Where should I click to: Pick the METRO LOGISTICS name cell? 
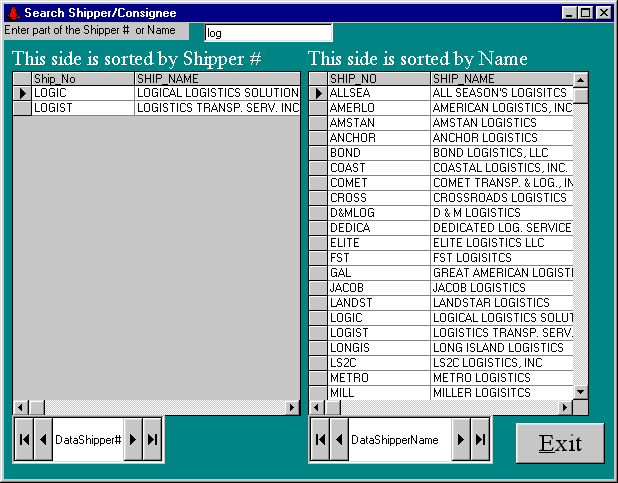tap(500, 378)
